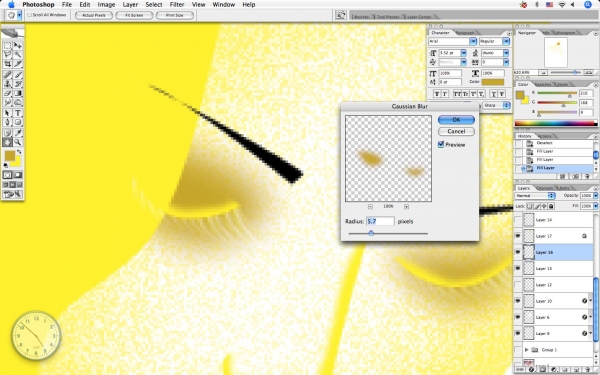Click the Radius input field

click(x=380, y=221)
